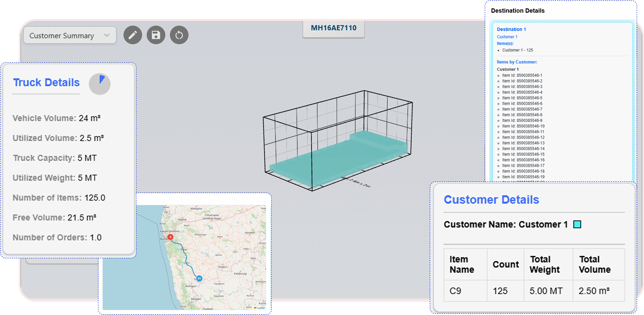Click the Truck Details heading

46,82
